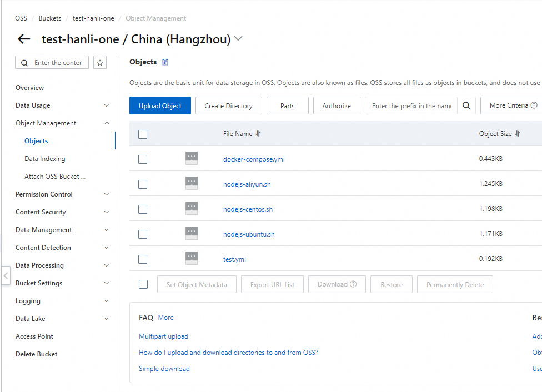Screen dimensions: 542x392
Task: Expand the Data Management menu
Action: (107, 230)
